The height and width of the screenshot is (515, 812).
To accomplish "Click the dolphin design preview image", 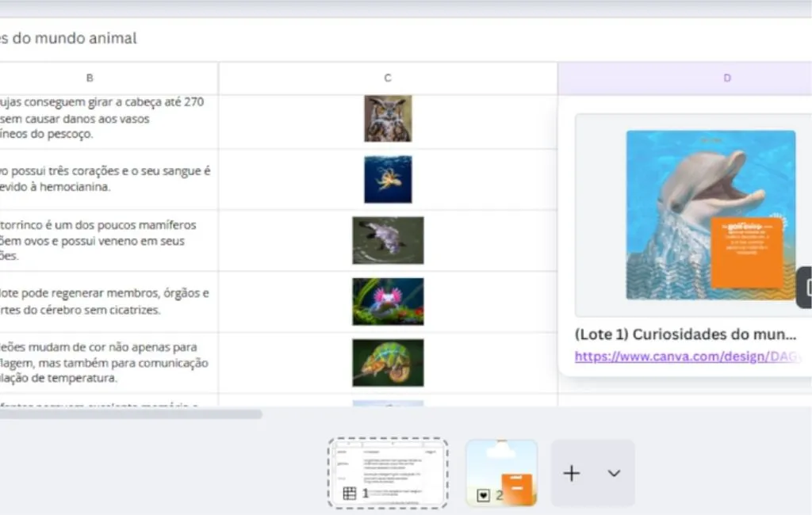I will [x=710, y=215].
